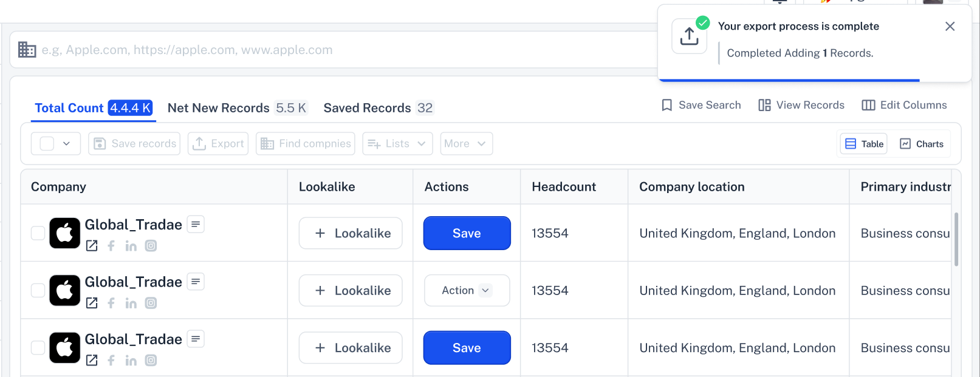Click the notes icon beside third Global_Tradae
The height and width of the screenshot is (377, 980).
(x=196, y=339)
